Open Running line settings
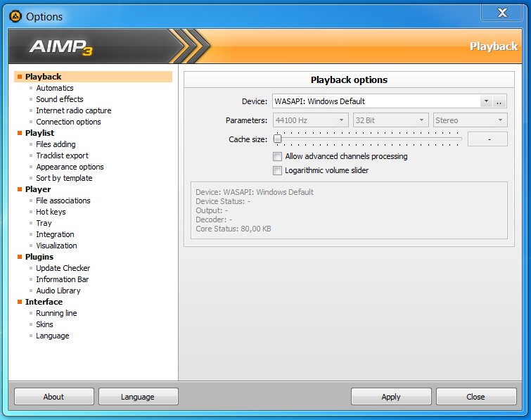 click(x=56, y=313)
